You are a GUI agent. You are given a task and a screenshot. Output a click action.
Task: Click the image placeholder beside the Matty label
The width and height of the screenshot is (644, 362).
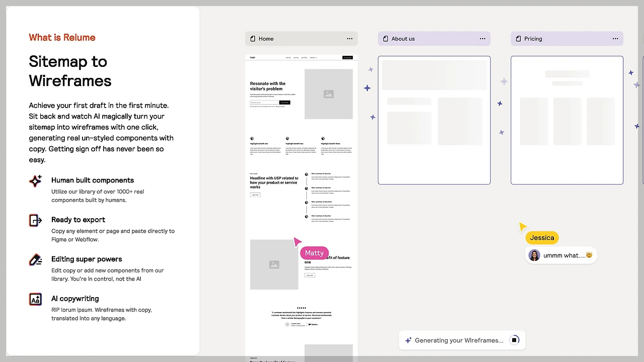coord(274,264)
